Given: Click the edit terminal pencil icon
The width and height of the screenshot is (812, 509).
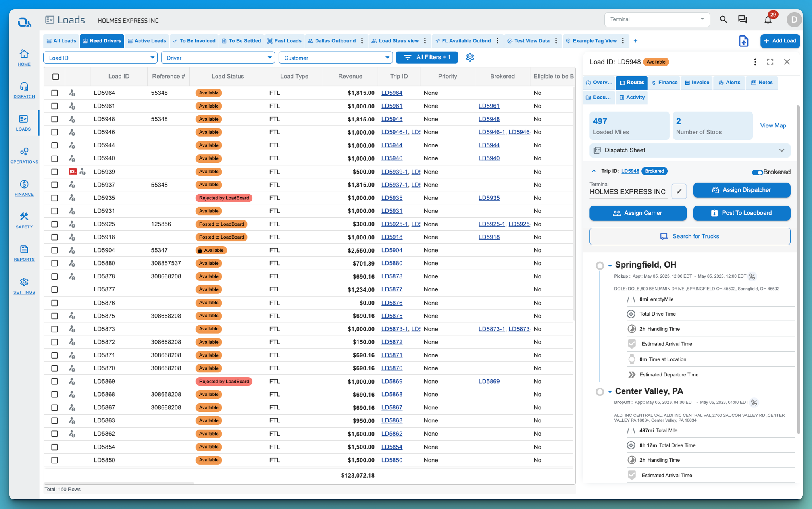Looking at the screenshot, I should pos(679,191).
